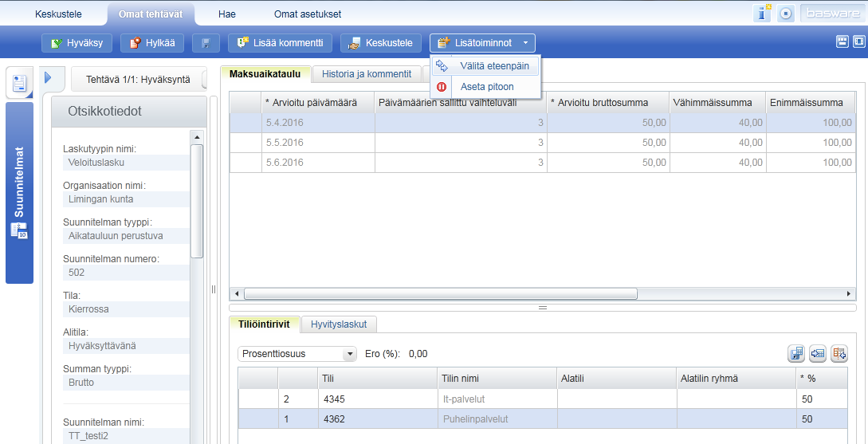868x444 pixels.
Task: Open the Omat tehtävät navigation tab
Action: pyautogui.click(x=151, y=14)
